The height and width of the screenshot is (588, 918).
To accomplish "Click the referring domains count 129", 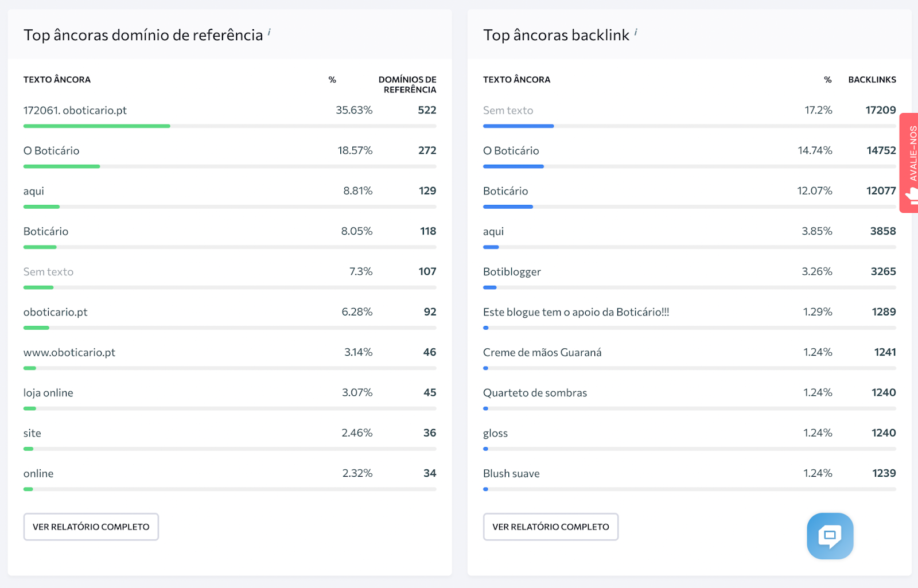I will (427, 191).
